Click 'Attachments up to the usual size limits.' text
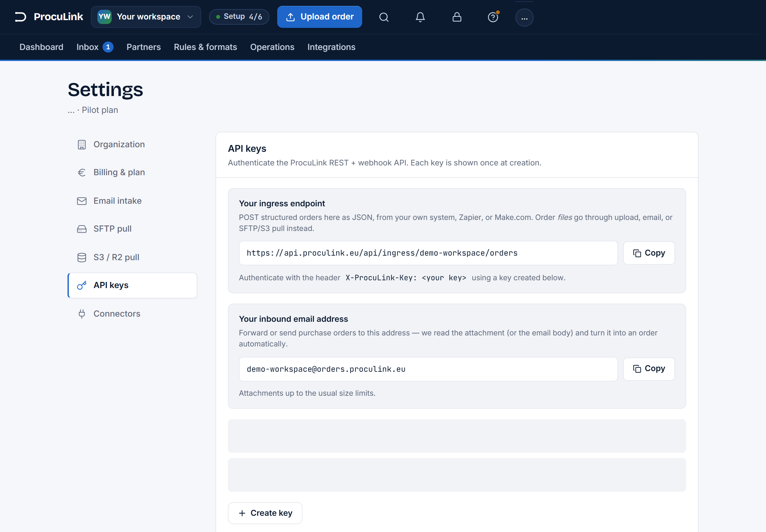Image resolution: width=766 pixels, height=532 pixels. (x=307, y=393)
